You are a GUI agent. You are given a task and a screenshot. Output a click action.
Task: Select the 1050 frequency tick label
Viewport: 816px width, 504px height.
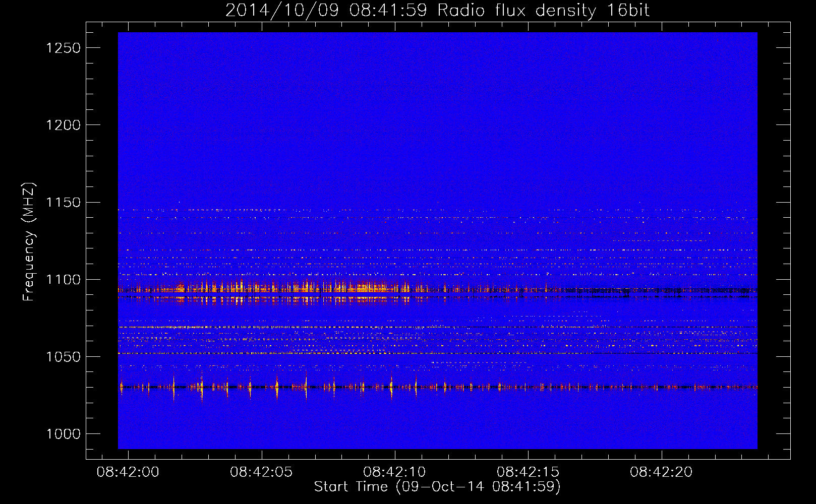63,357
